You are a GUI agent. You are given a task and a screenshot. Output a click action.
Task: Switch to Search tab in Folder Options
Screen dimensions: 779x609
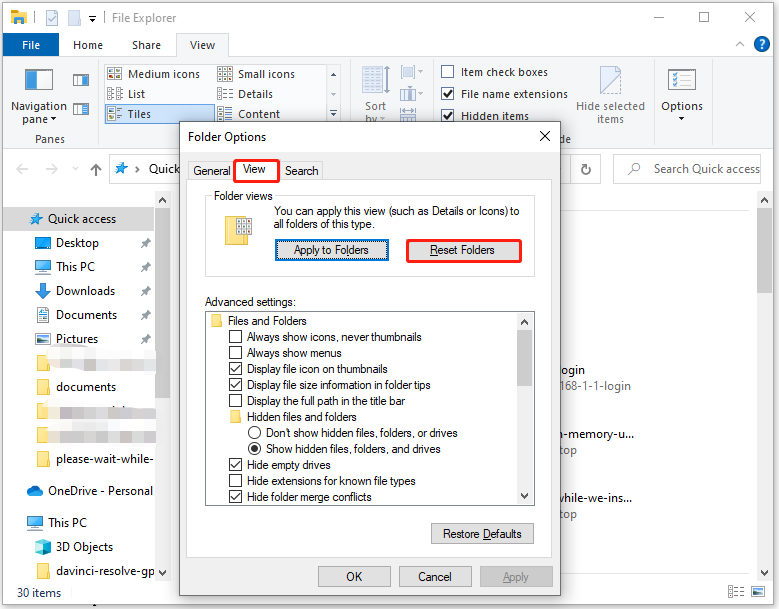(x=302, y=170)
